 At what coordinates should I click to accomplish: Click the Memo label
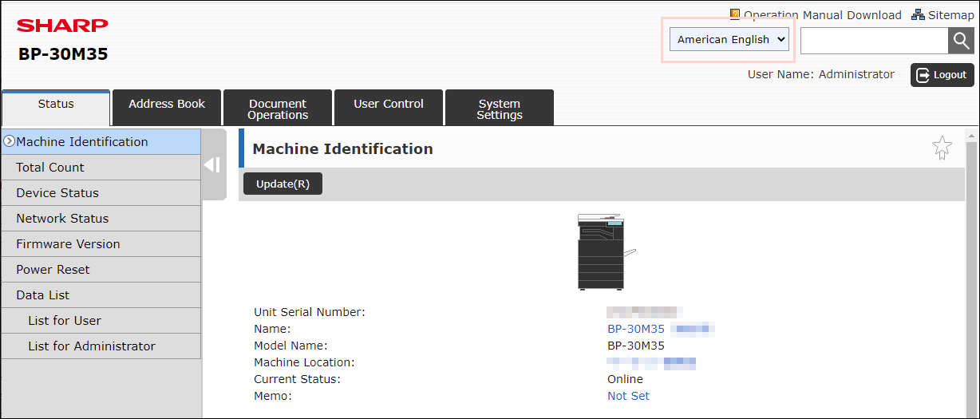[273, 396]
